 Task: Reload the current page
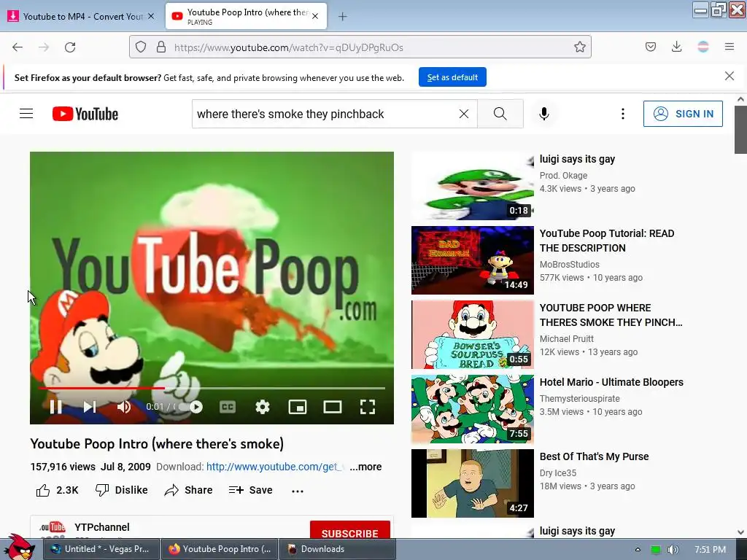pyautogui.click(x=70, y=47)
